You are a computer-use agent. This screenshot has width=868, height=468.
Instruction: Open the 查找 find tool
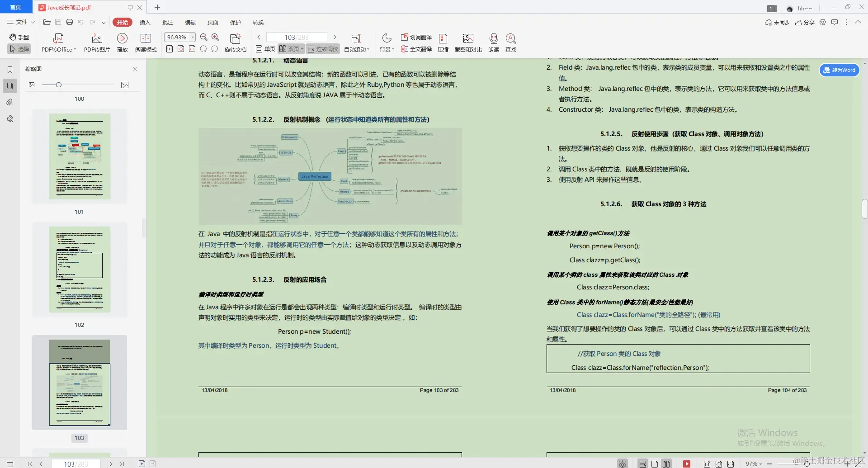pos(510,42)
